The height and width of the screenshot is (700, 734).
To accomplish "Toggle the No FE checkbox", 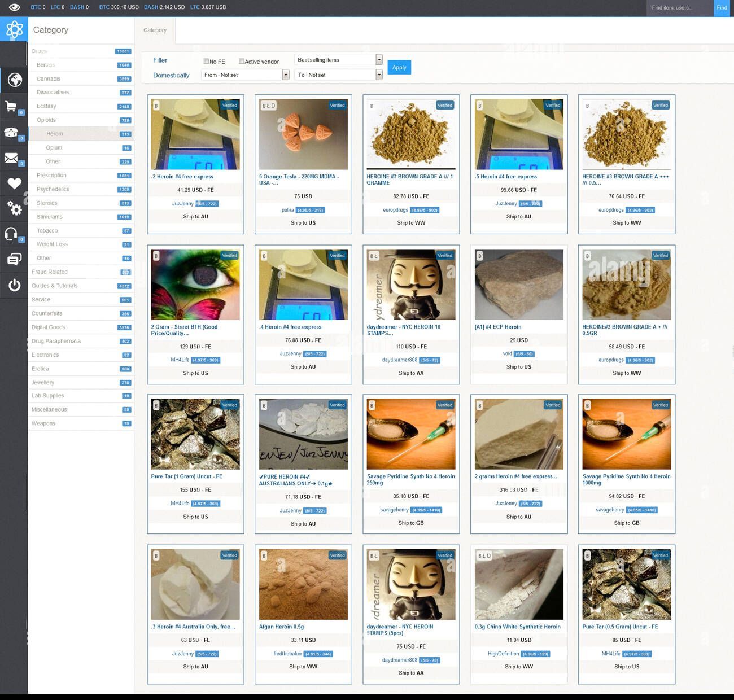I will (x=206, y=61).
